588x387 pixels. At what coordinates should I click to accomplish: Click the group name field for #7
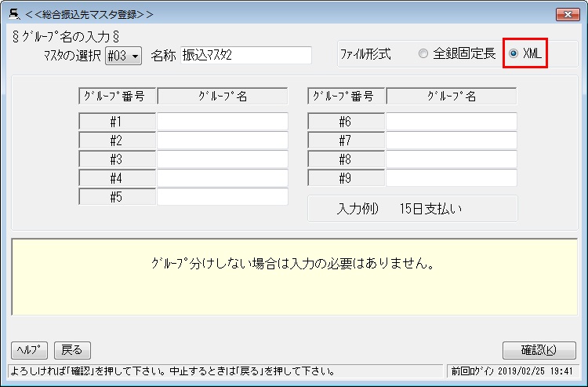451,140
